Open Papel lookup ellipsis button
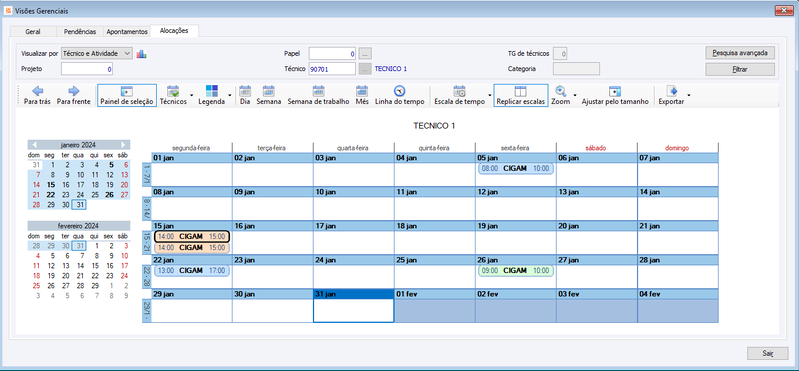The width and height of the screenshot is (799, 371). (x=365, y=53)
